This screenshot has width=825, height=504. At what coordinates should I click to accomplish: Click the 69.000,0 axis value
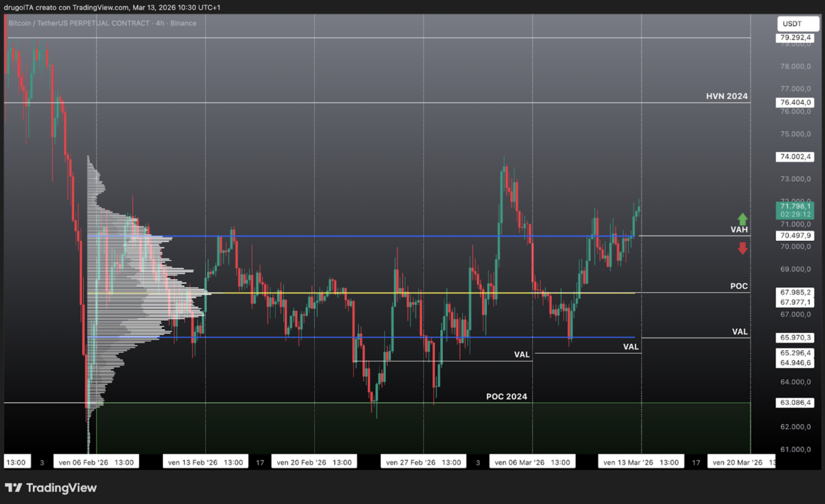tap(796, 269)
